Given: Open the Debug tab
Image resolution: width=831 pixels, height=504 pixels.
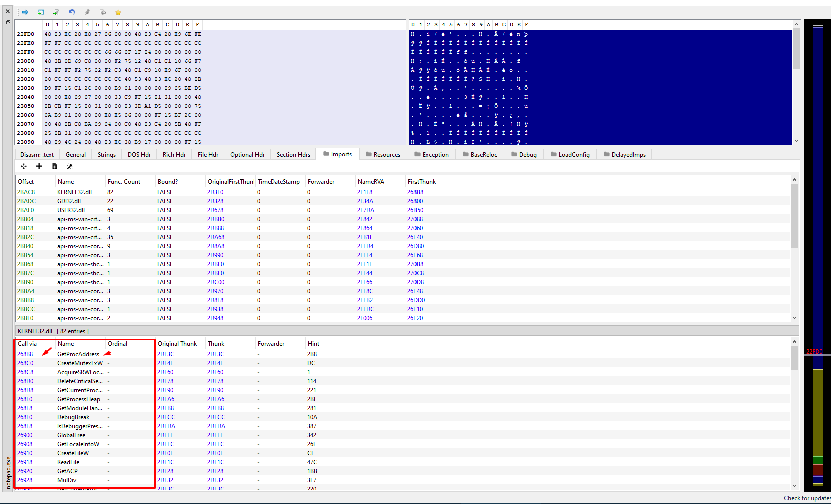Looking at the screenshot, I should (x=524, y=155).
